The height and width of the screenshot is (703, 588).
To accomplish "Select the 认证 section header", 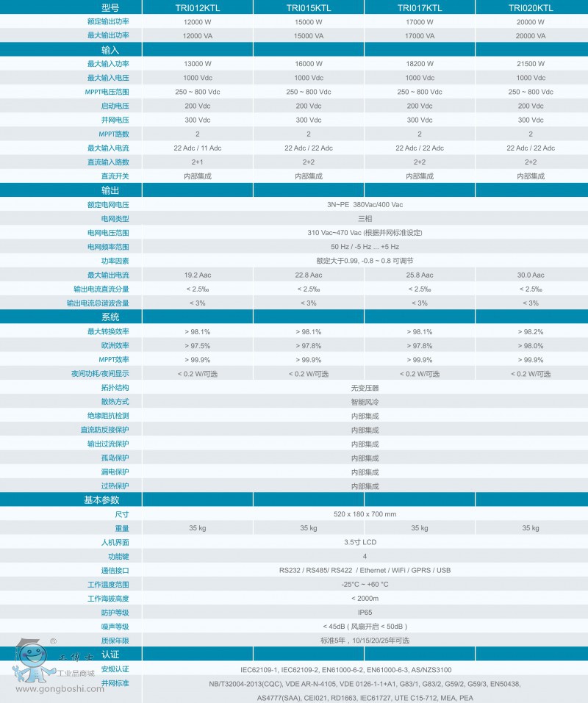I will (110, 655).
